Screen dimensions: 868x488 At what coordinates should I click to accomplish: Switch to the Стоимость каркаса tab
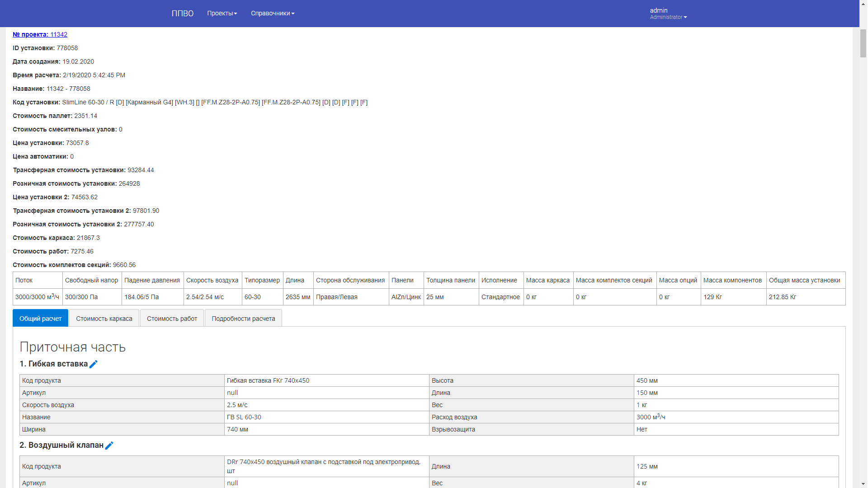(x=104, y=319)
